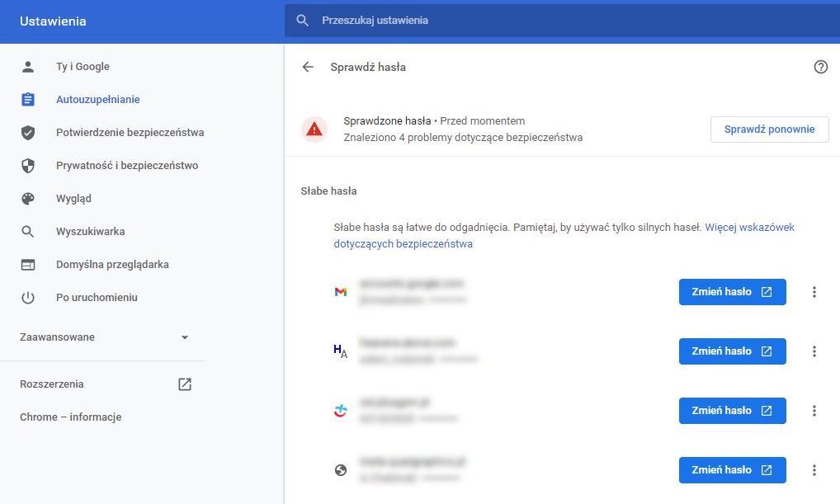This screenshot has height=504, width=840.
Task: Click the HA site favicon
Action: (340, 351)
